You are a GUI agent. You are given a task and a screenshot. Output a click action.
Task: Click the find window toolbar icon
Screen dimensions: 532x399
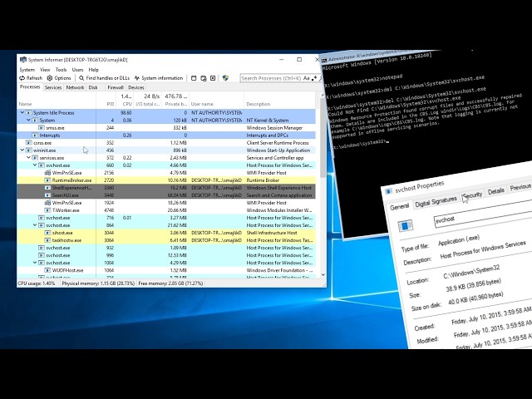pyautogui.click(x=194, y=78)
